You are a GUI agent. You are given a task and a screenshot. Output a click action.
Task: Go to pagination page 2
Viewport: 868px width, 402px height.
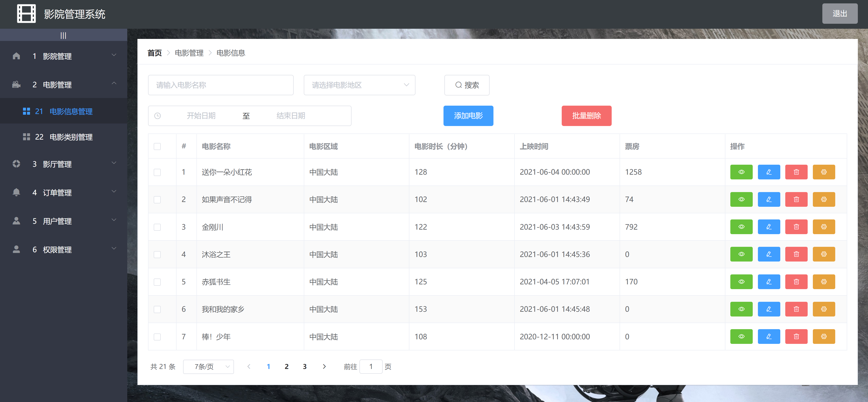click(286, 366)
